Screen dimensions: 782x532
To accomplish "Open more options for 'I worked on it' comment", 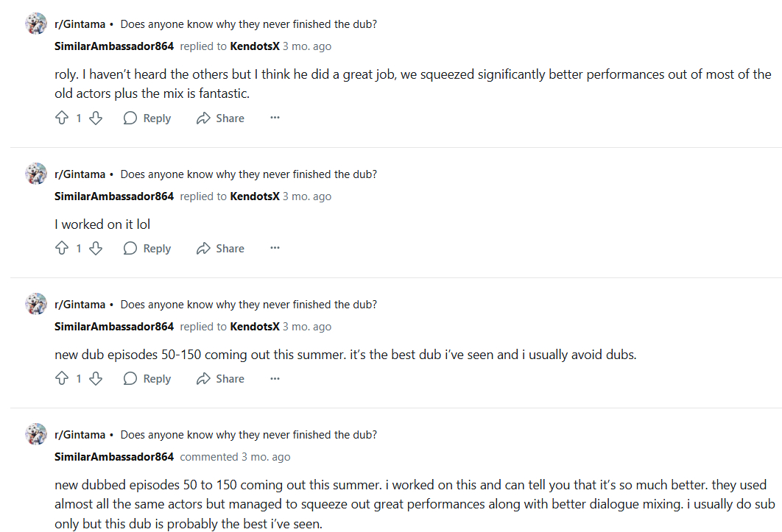I will tap(275, 248).
